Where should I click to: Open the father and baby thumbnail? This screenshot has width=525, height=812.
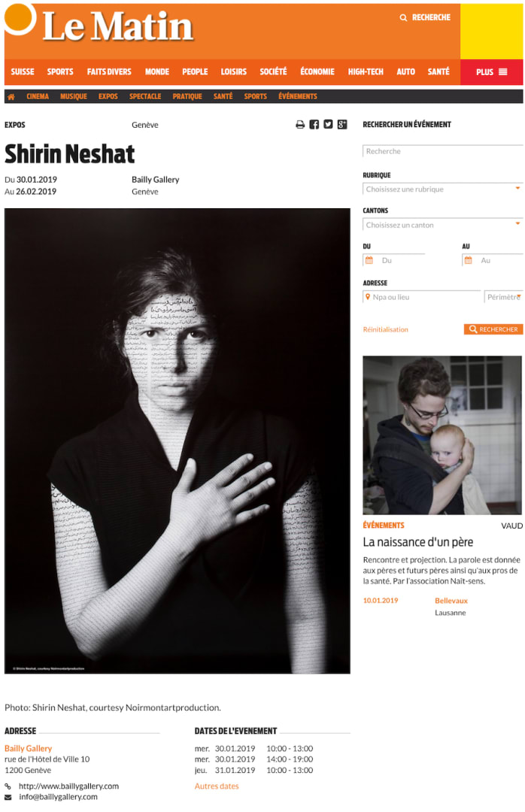coord(442,435)
